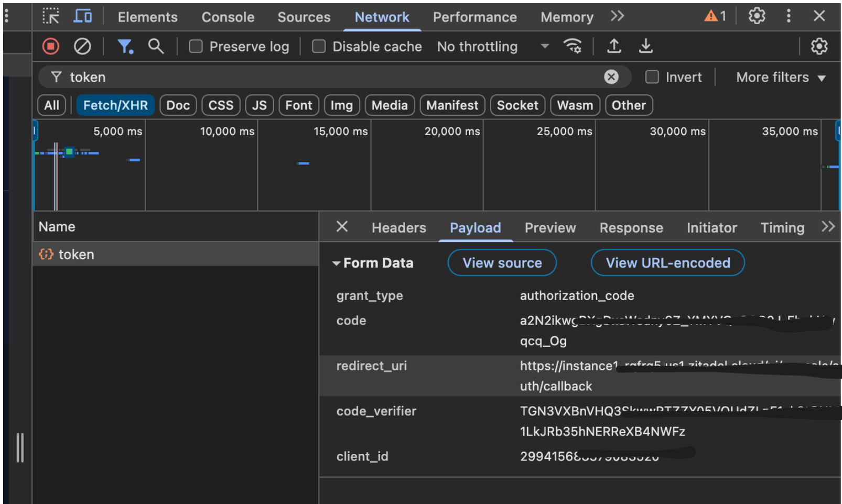This screenshot has width=842, height=504.
Task: Select the All request type filter
Action: 52,105
